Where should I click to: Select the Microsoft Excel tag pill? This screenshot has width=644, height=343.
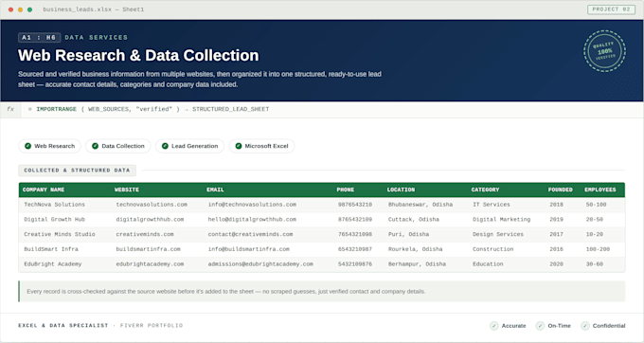coord(261,146)
